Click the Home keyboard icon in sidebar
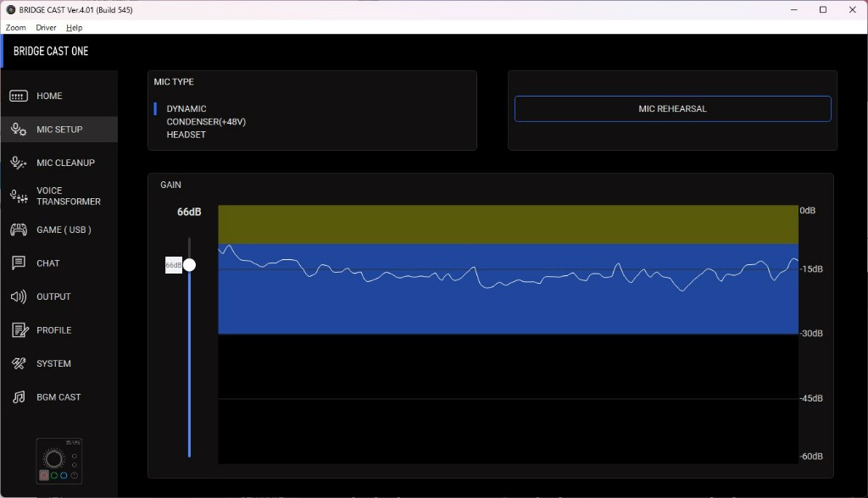Viewport: 868px width, 498px height. coord(19,97)
